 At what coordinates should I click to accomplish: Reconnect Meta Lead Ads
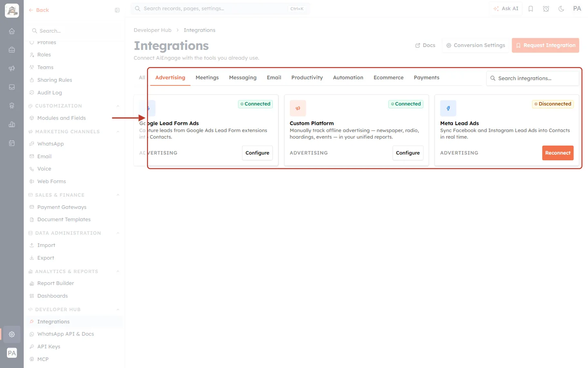click(x=558, y=153)
